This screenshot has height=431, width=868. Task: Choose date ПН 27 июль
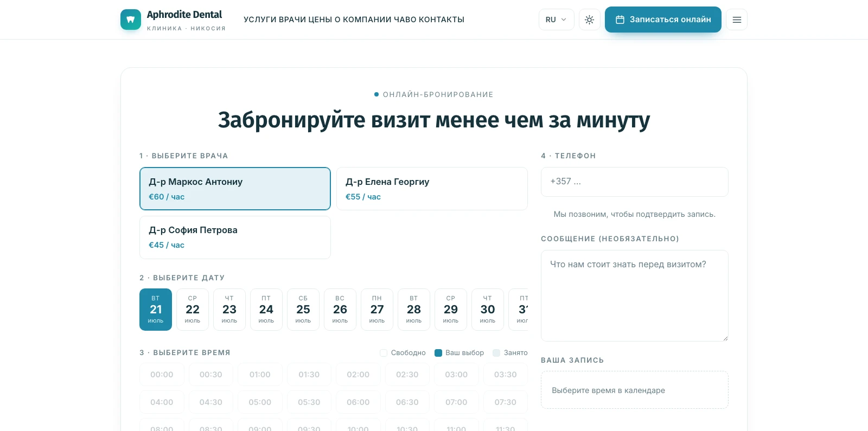(377, 310)
